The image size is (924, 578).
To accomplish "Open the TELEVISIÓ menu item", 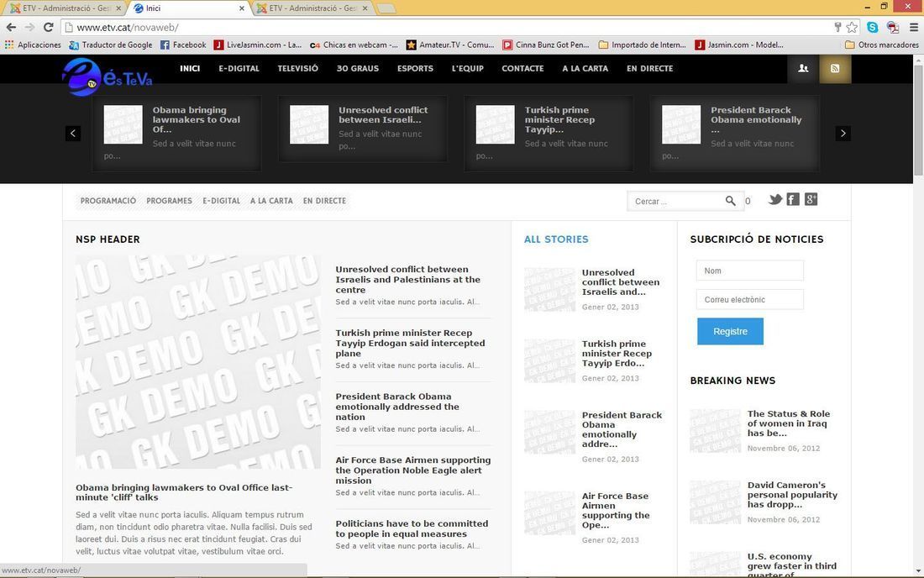I will (297, 68).
